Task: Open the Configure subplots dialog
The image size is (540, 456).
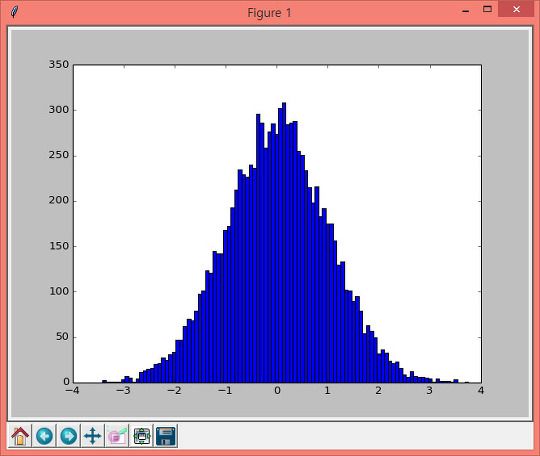Action: pyautogui.click(x=142, y=436)
